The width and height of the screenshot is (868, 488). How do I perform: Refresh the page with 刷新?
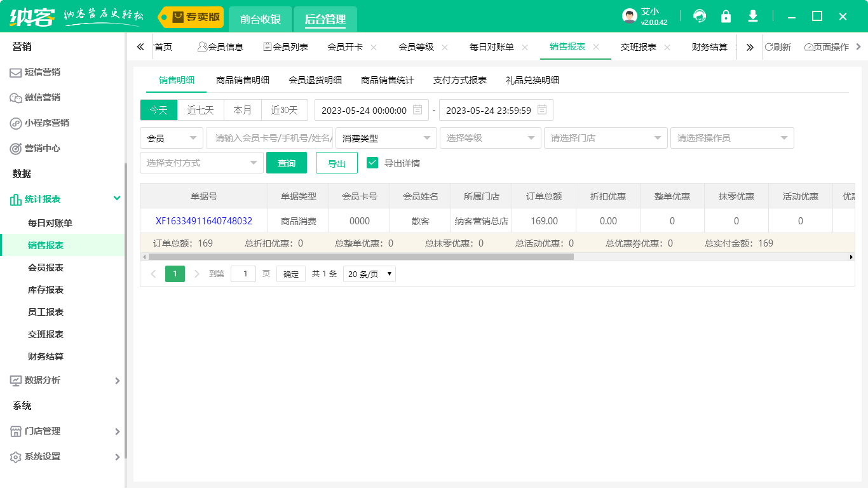pos(778,47)
